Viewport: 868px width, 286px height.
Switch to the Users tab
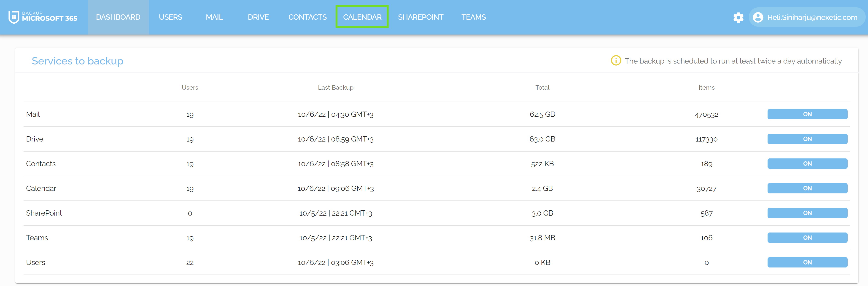click(170, 17)
